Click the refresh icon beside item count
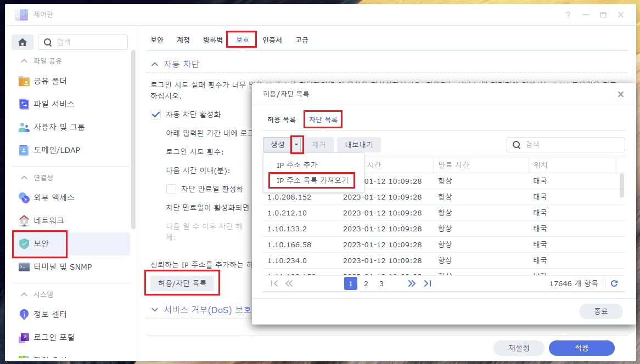 coord(614,283)
